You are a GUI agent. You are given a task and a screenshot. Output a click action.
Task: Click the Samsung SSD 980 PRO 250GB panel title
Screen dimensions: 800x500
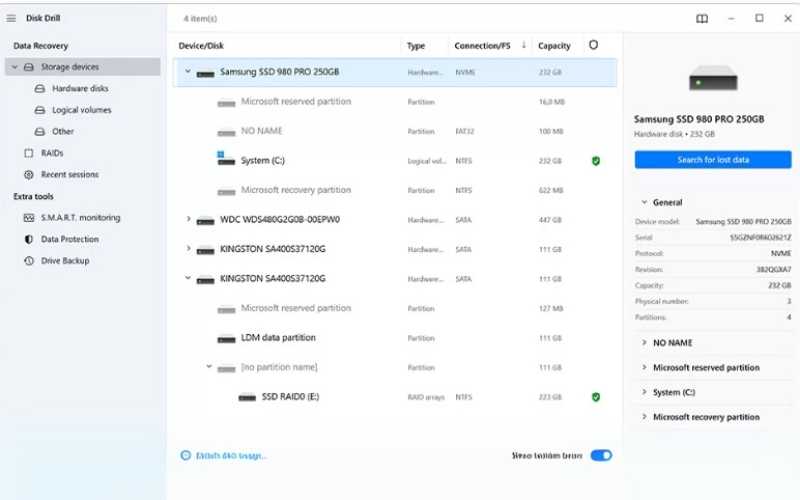pos(699,119)
